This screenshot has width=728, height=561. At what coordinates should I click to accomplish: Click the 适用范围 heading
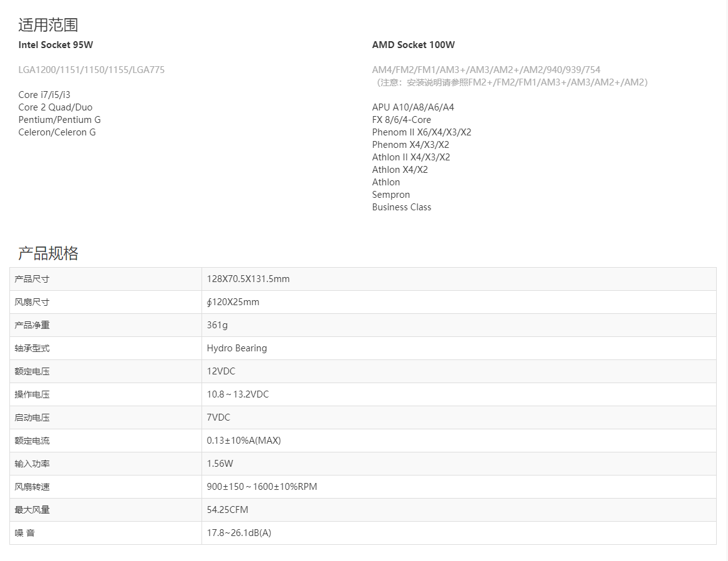tap(48, 25)
